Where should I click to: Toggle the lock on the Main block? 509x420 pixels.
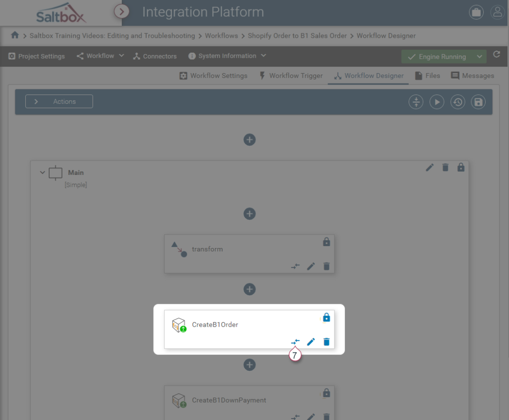pyautogui.click(x=461, y=168)
